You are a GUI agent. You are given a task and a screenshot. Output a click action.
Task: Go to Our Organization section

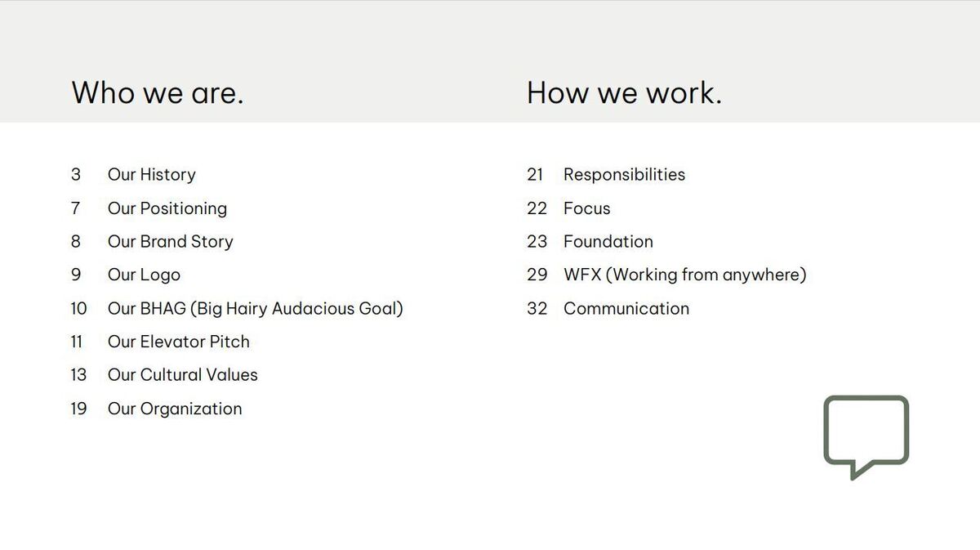tap(175, 409)
